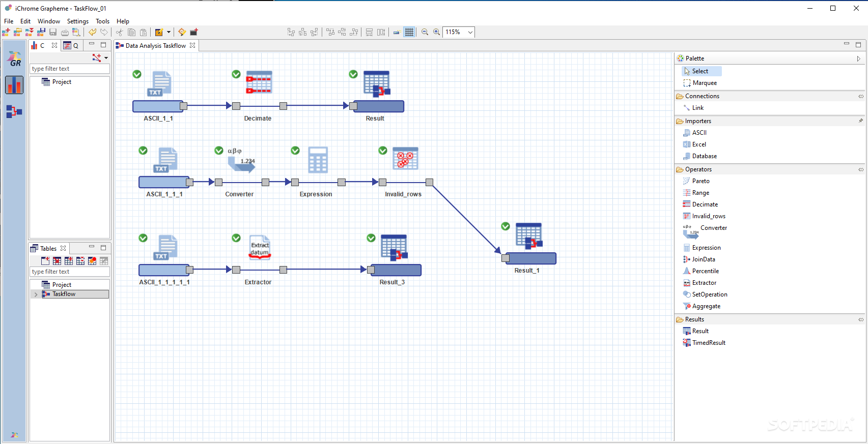Pick the TimedResult item in palette
The image size is (868, 444).
point(705,343)
